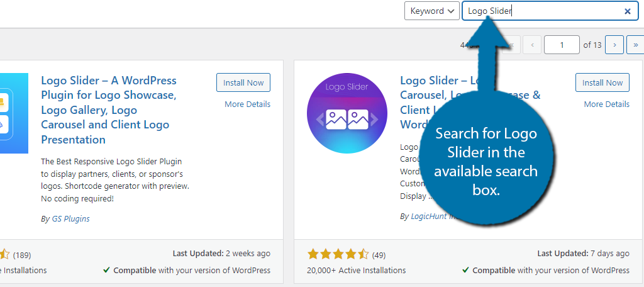Click the "Last Updated: 7 days ago" text

coord(583,253)
